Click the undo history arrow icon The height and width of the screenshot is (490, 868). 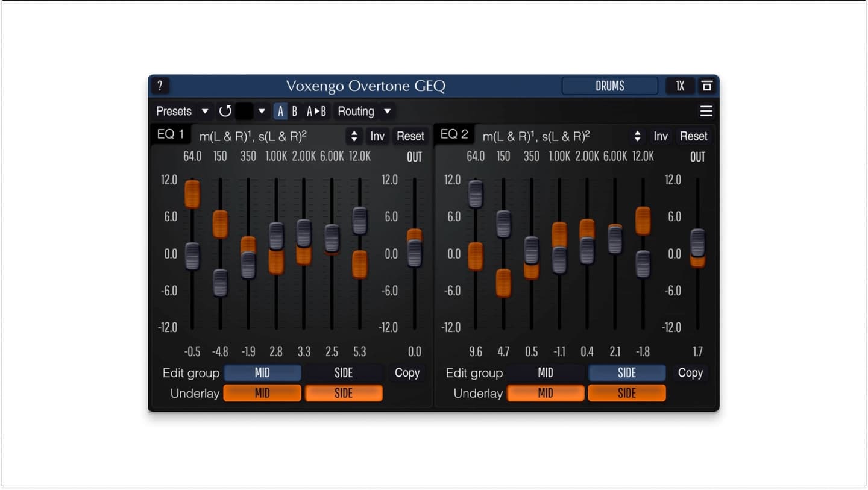point(225,111)
